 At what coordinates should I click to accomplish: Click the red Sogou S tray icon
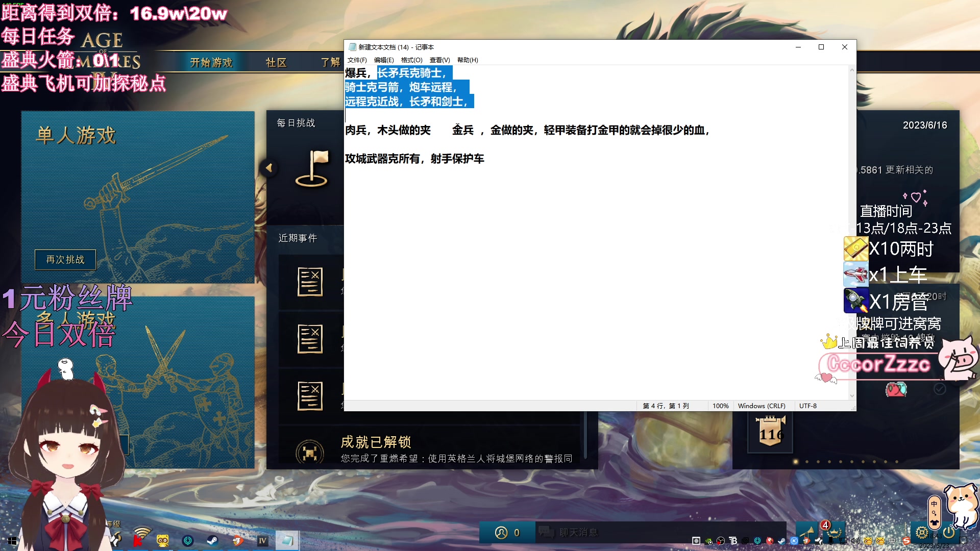[906, 541]
